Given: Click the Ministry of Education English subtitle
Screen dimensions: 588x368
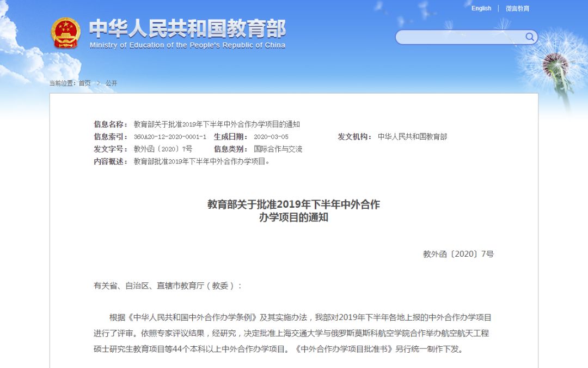Looking at the screenshot, I should pyautogui.click(x=187, y=45).
